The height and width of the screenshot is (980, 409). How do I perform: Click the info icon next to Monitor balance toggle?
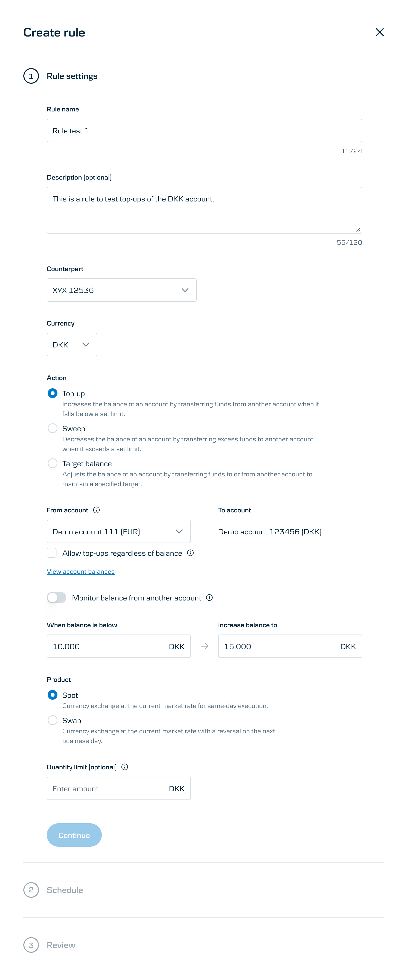point(209,598)
